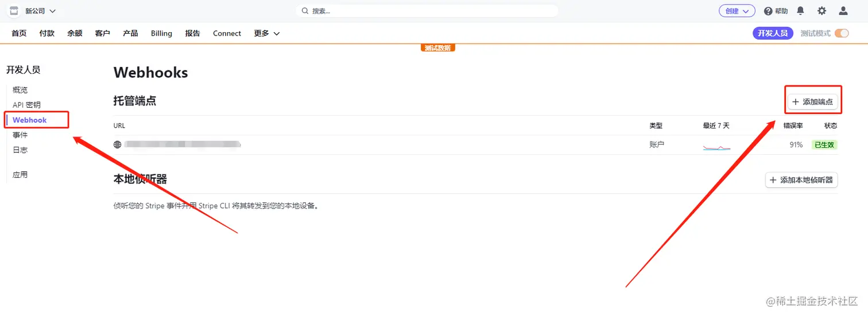Click the 添加本地侦听器 button

pos(801,180)
